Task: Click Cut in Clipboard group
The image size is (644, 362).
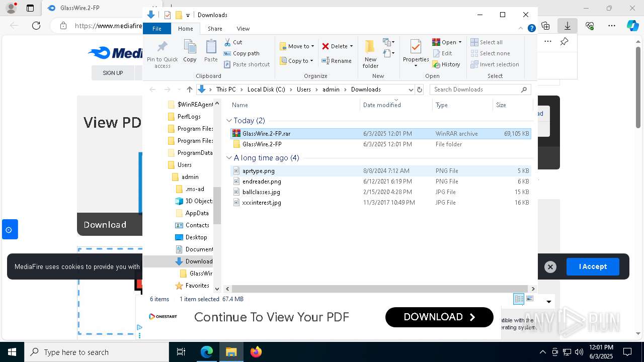Action: pos(233,42)
